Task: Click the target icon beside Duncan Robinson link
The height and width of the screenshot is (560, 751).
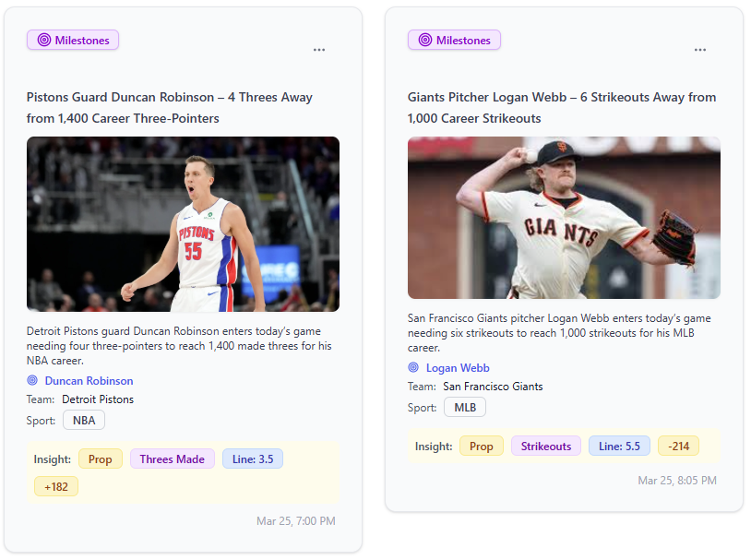Action: point(32,380)
